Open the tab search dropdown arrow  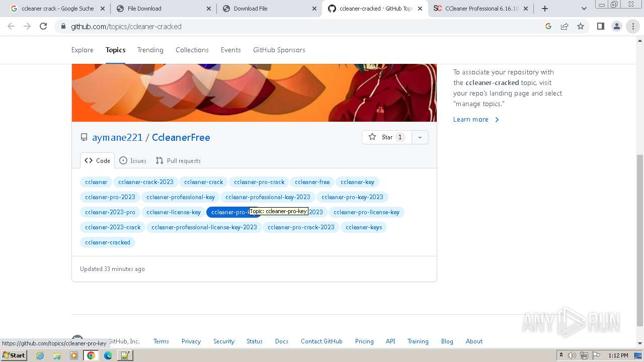pos(584,9)
